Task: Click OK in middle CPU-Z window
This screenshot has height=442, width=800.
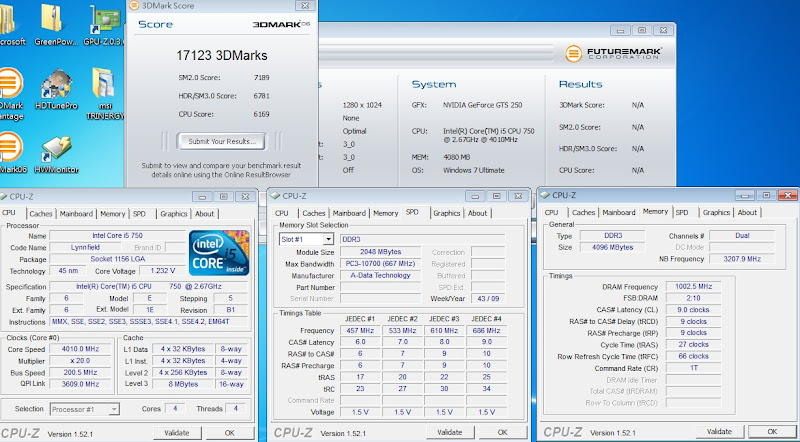Action: click(503, 432)
